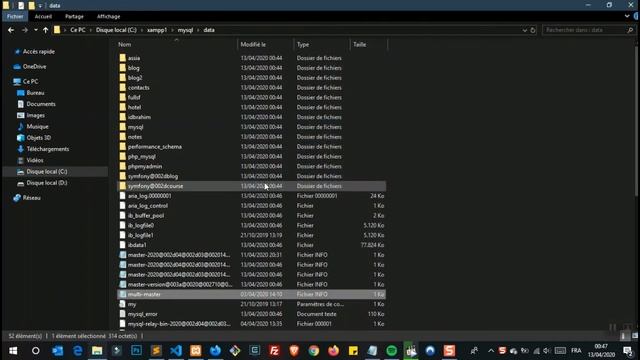640x360 pixels.
Task: Expand the ribbon with the chevron
Action: pos(627,16)
